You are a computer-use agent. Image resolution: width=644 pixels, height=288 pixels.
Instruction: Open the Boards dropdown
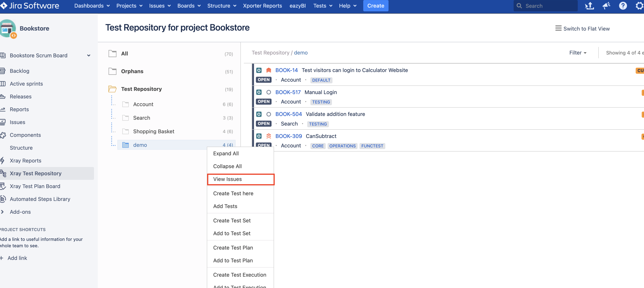189,5
